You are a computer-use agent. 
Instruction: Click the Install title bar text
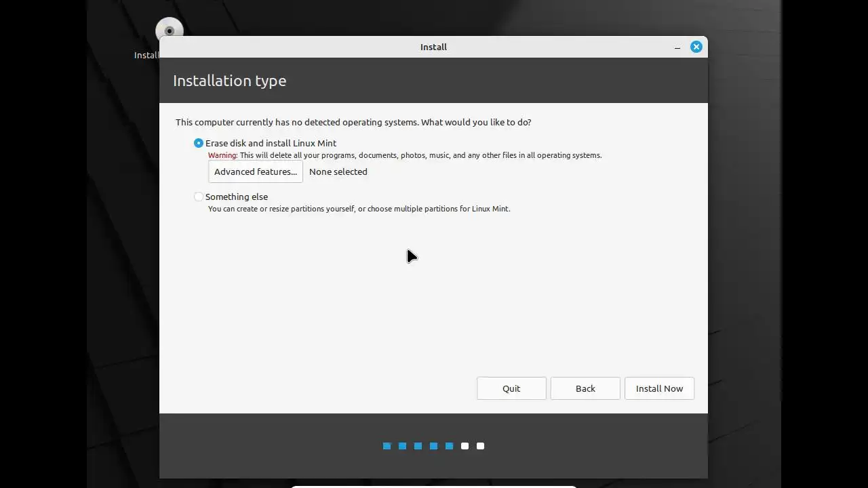(433, 47)
